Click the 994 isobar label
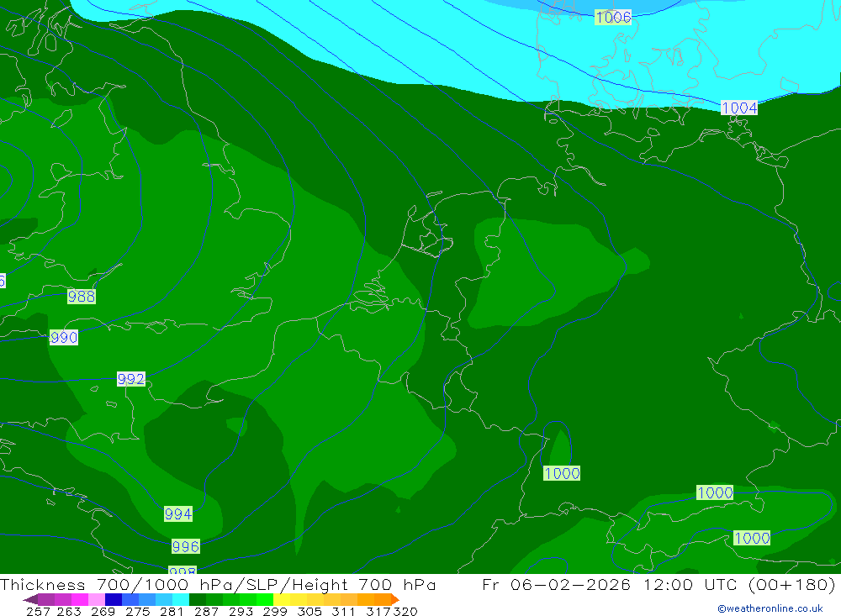 pos(178,514)
